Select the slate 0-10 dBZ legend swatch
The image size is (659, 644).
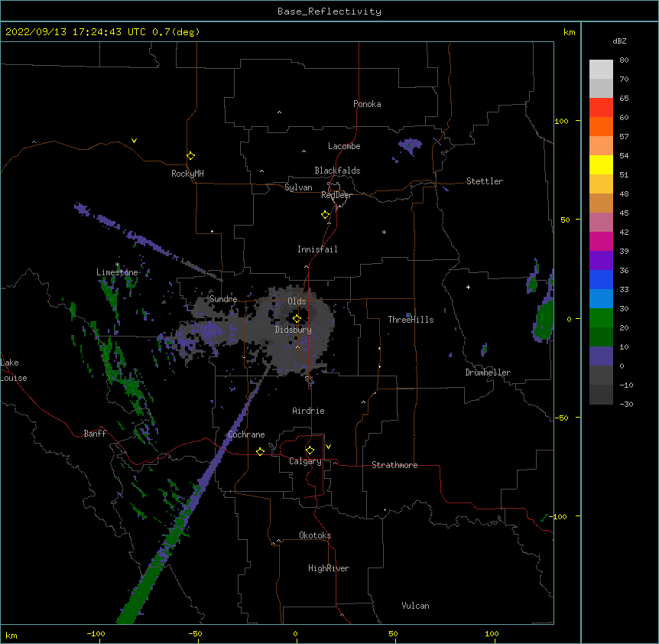tap(601, 356)
